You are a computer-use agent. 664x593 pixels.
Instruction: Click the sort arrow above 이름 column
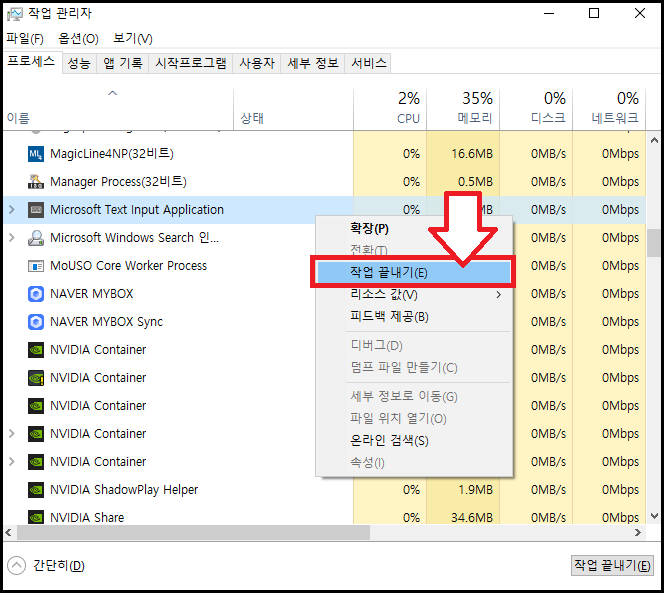pyautogui.click(x=112, y=93)
